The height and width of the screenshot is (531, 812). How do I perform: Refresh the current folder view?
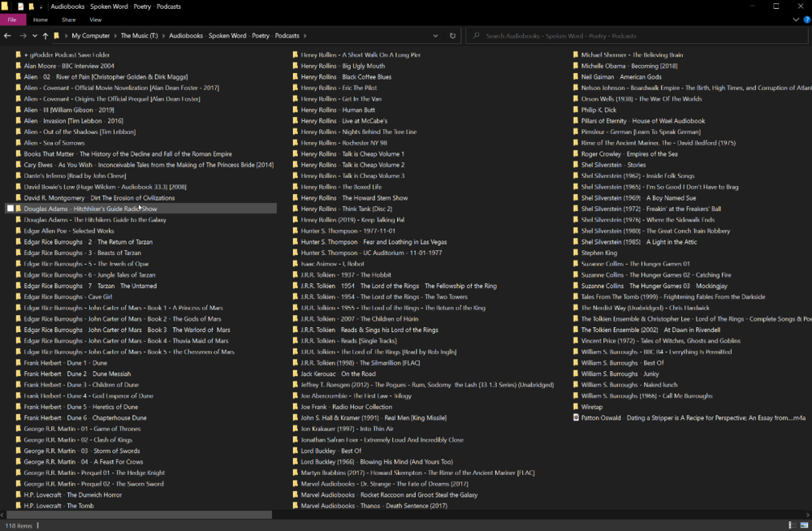point(453,36)
